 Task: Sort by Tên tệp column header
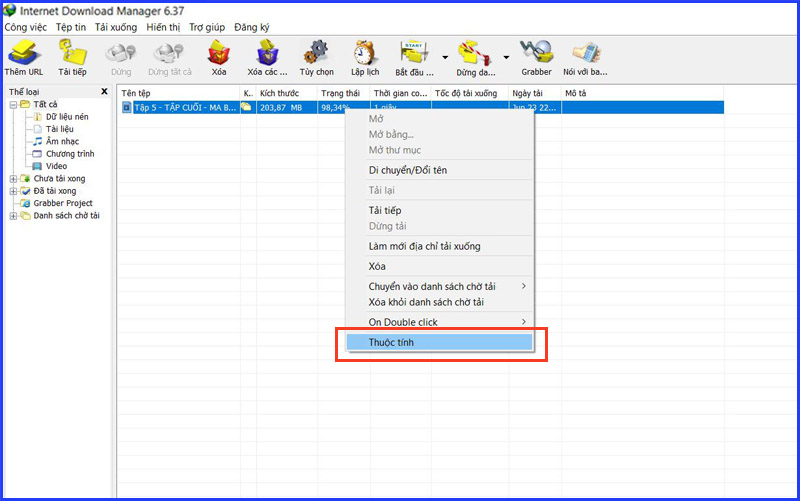click(179, 93)
